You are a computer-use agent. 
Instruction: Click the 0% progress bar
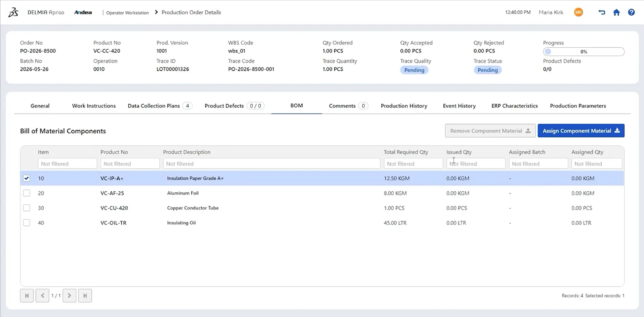pos(583,52)
